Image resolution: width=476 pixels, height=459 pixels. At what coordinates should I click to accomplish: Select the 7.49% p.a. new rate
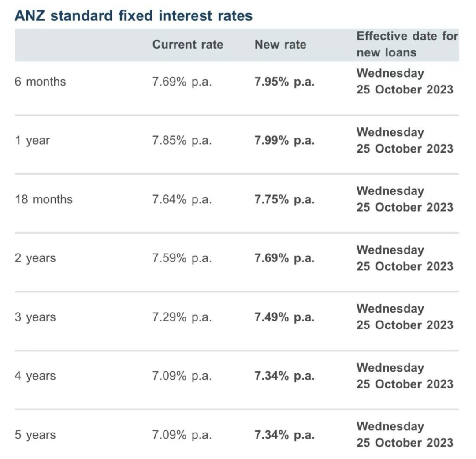284,317
